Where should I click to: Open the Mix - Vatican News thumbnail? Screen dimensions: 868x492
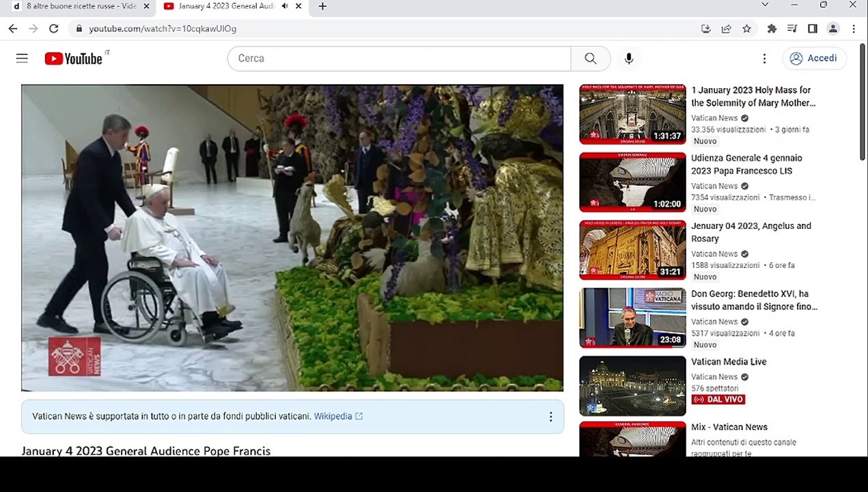click(x=632, y=439)
